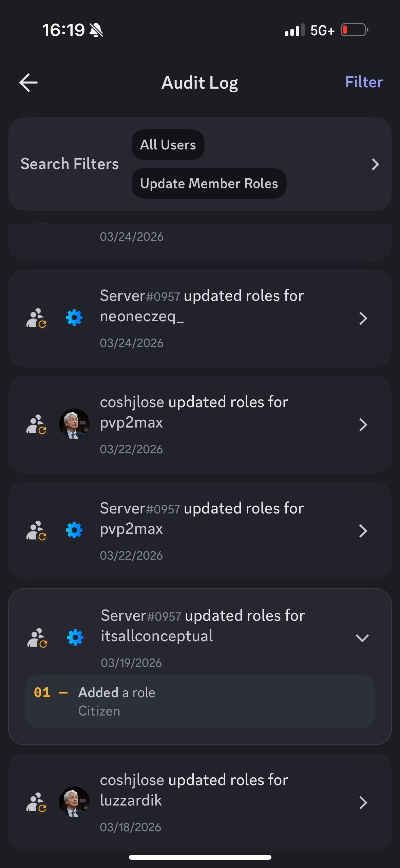Tap coshjlose avatar in pvp2max entry
This screenshot has height=868, width=400.
[x=74, y=424]
